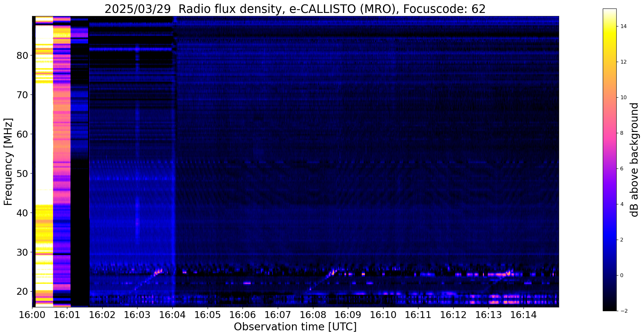Image resolution: width=644 pixels, height=336 pixels.
Task: Click the 80 MHz frequency tick label
Action: (22, 55)
